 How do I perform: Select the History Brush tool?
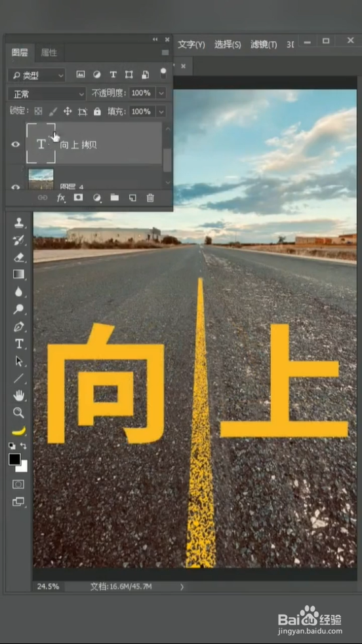coord(19,240)
